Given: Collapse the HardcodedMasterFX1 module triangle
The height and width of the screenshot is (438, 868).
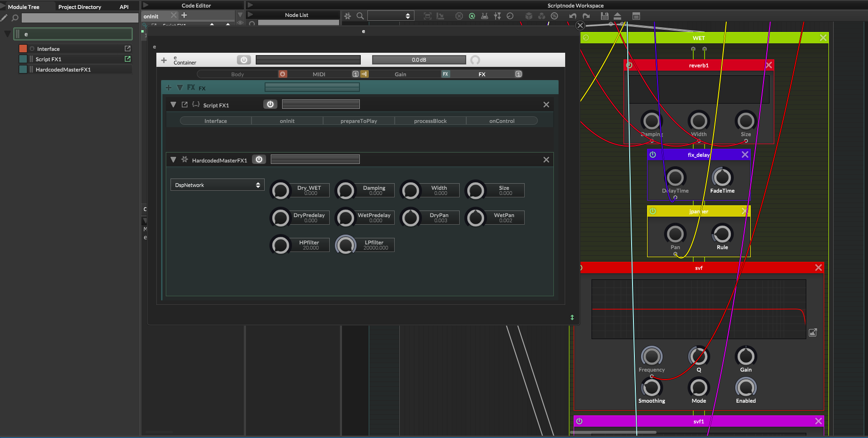Looking at the screenshot, I should click(x=173, y=160).
